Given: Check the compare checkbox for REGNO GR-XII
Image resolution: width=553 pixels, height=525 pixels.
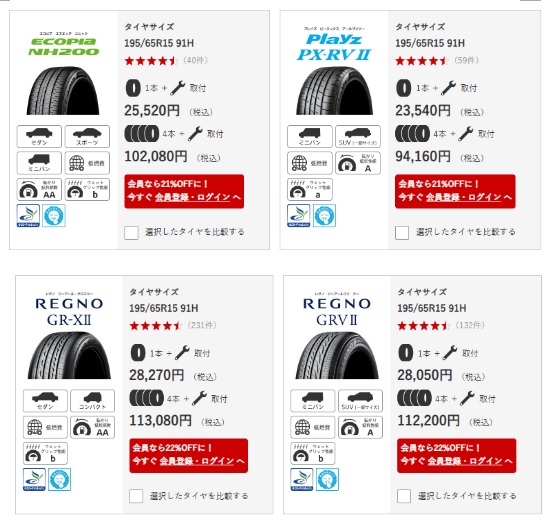Looking at the screenshot, I should 136,496.
